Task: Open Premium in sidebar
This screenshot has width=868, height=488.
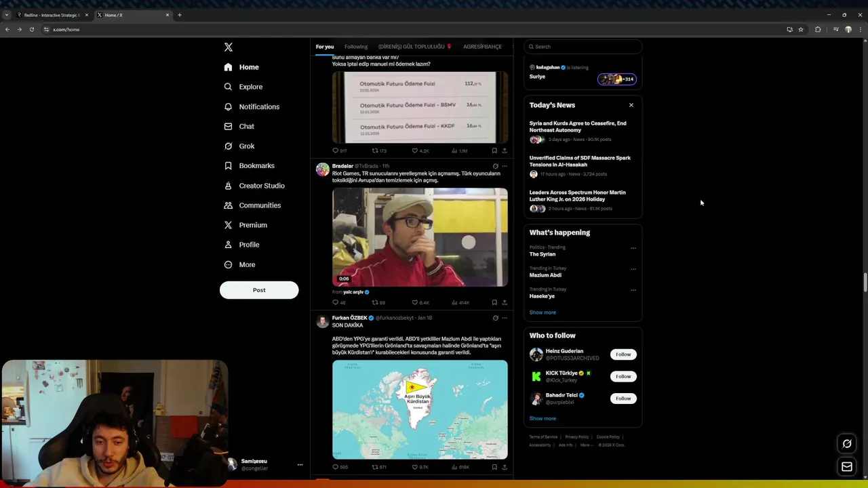Action: click(245, 225)
